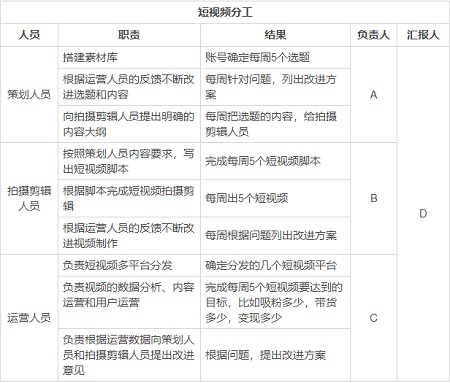450x383 pixels.
Task: Click responsible person cell A
Action: (x=373, y=95)
